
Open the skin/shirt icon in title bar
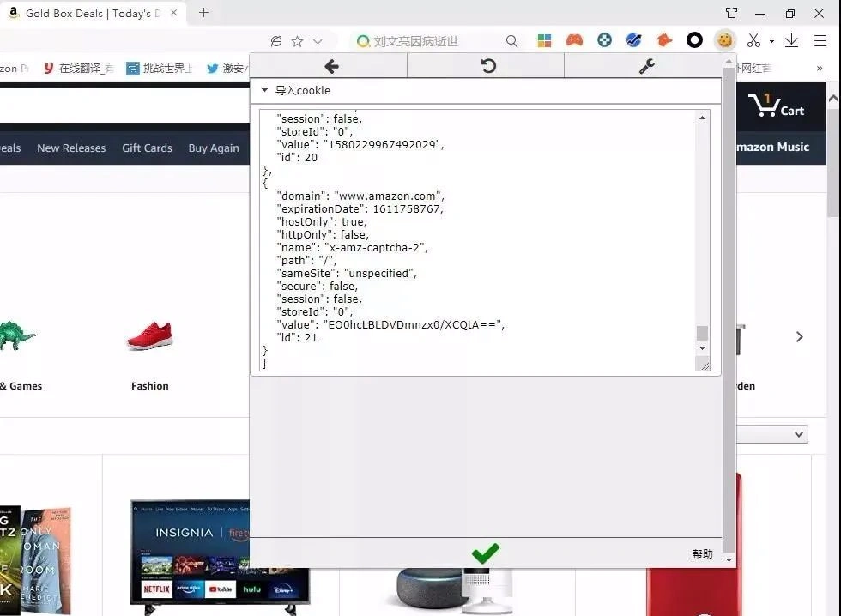(x=731, y=13)
